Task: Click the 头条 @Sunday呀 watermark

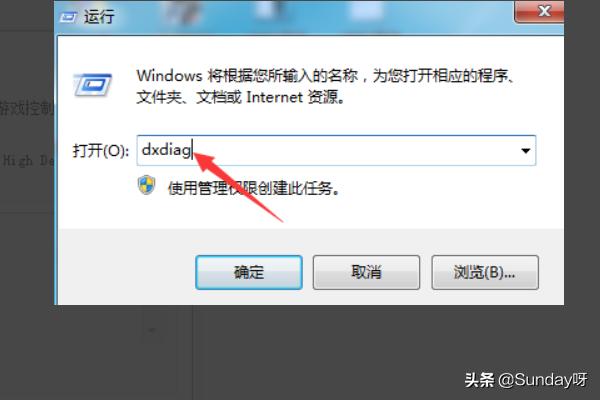Action: pyautogui.click(x=526, y=380)
